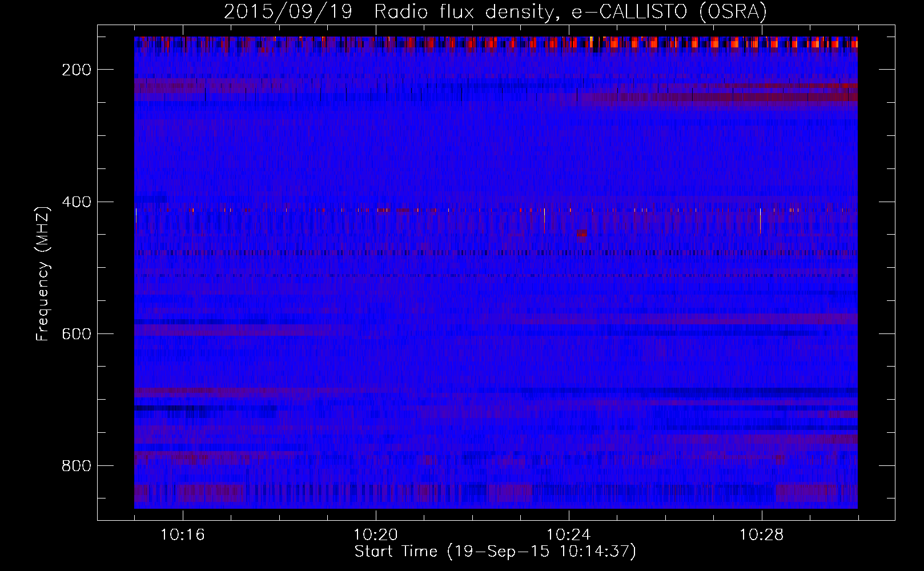Click the "Start Time (19-Sep-15 10:14:37)" axis label
The height and width of the screenshot is (571, 924).
click(495, 552)
